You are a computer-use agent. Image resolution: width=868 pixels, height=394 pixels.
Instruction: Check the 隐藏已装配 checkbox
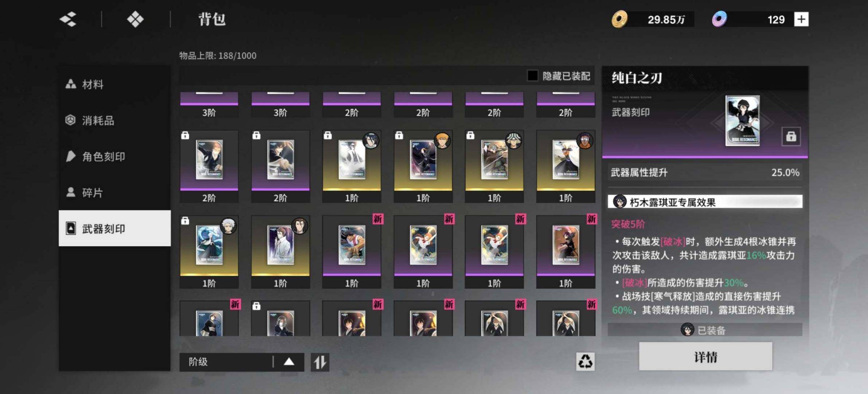[532, 76]
